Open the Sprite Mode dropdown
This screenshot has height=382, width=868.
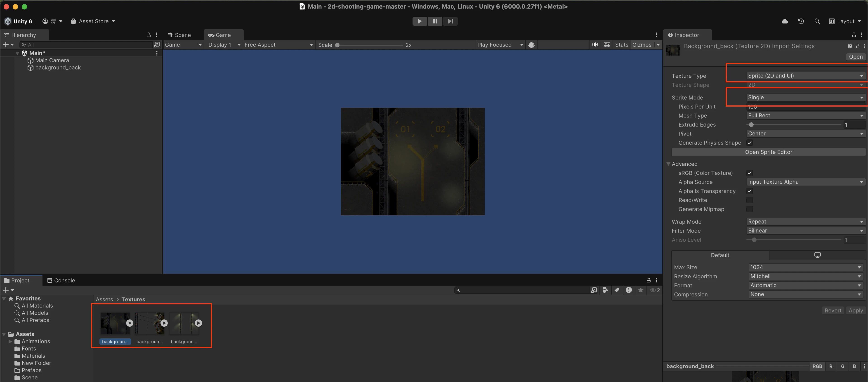click(806, 98)
